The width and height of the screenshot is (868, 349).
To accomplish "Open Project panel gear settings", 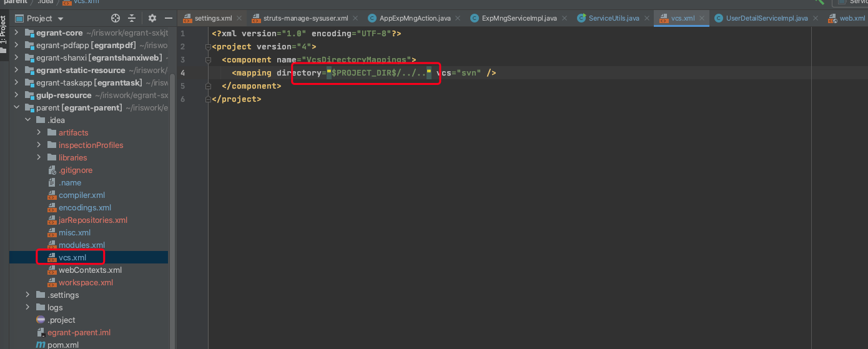I will point(152,19).
